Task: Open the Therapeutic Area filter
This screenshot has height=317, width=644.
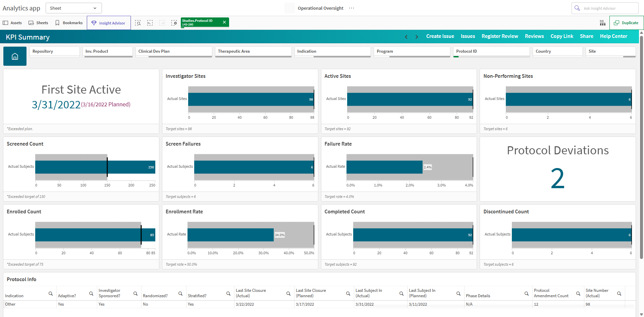Action: [x=253, y=52]
